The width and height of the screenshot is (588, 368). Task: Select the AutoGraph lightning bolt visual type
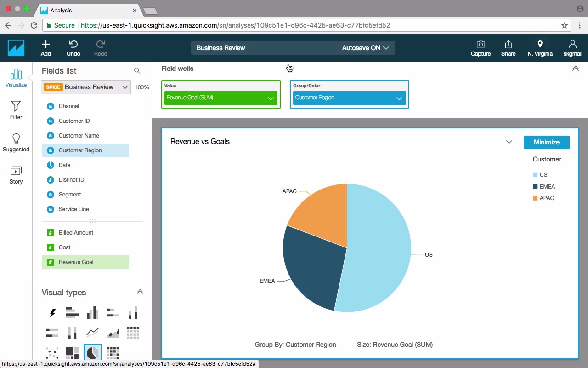pyautogui.click(x=52, y=313)
